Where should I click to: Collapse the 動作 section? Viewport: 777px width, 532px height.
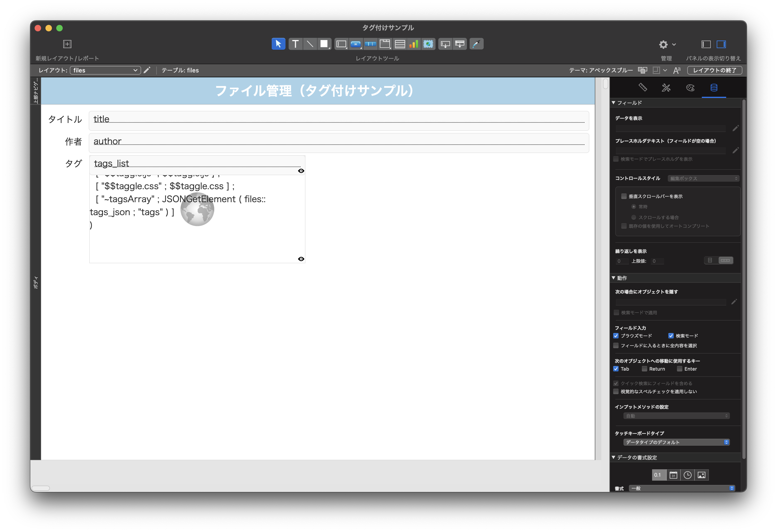tap(613, 278)
